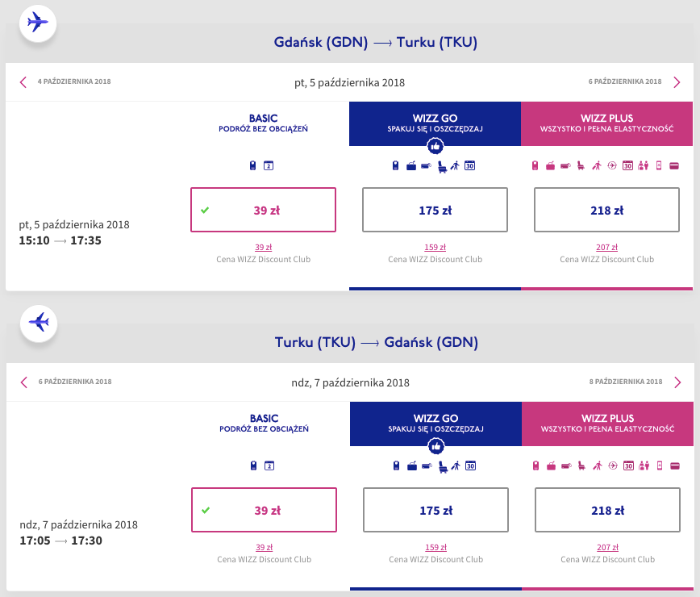Screen dimensions: 700x597
Task: Click return WIZZ GO priority boarding icon
Action: 456,465
